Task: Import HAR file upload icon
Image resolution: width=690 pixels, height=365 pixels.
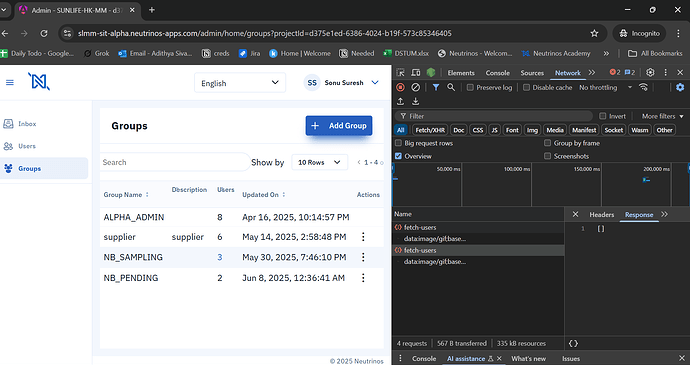Action: pos(400,101)
